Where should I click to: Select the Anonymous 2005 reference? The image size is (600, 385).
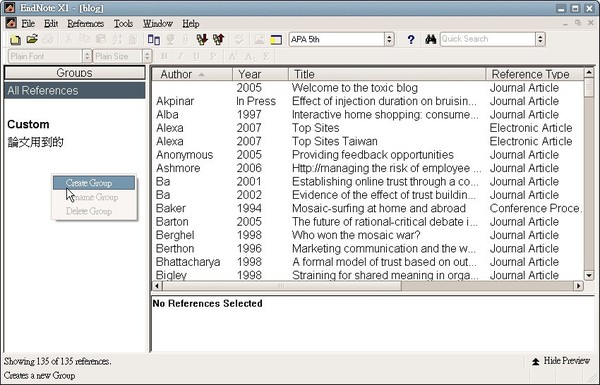coord(368,155)
